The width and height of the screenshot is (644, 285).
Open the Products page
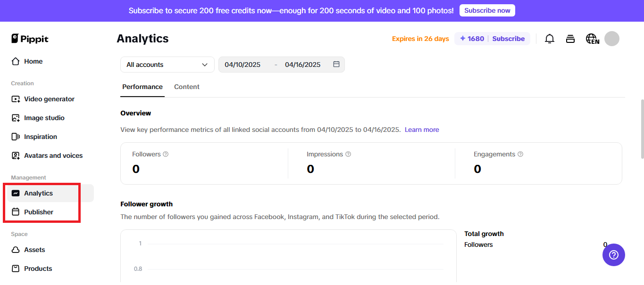[x=38, y=268]
